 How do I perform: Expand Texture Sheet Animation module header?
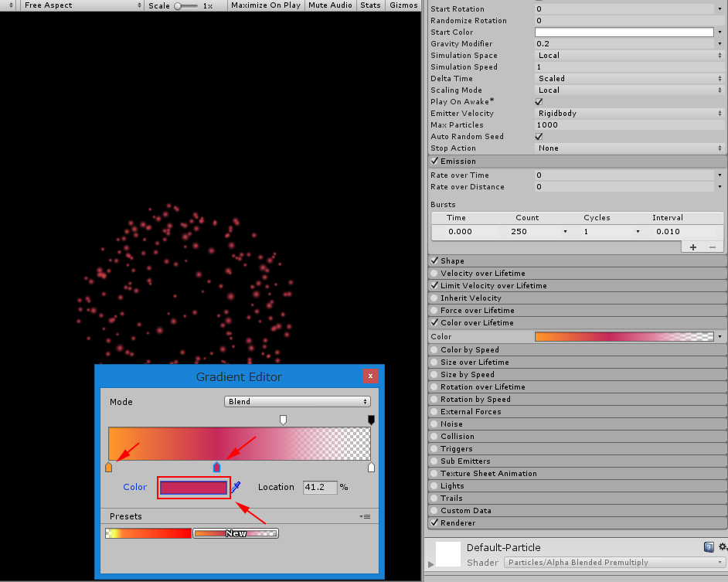(x=577, y=473)
